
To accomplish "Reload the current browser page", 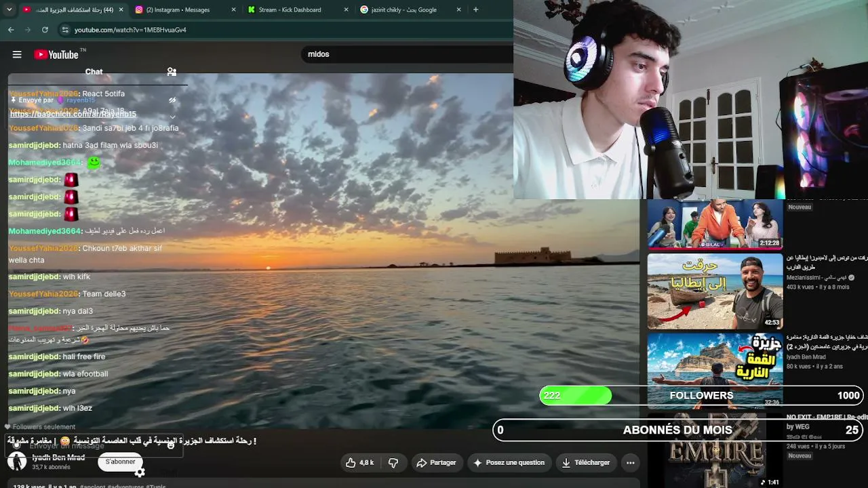I will pos(45,30).
